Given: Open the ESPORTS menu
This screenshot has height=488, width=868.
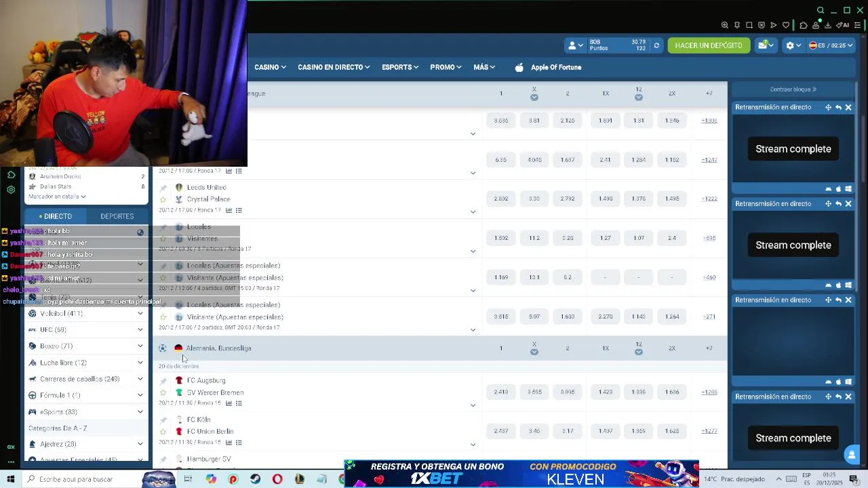Looking at the screenshot, I should (400, 67).
